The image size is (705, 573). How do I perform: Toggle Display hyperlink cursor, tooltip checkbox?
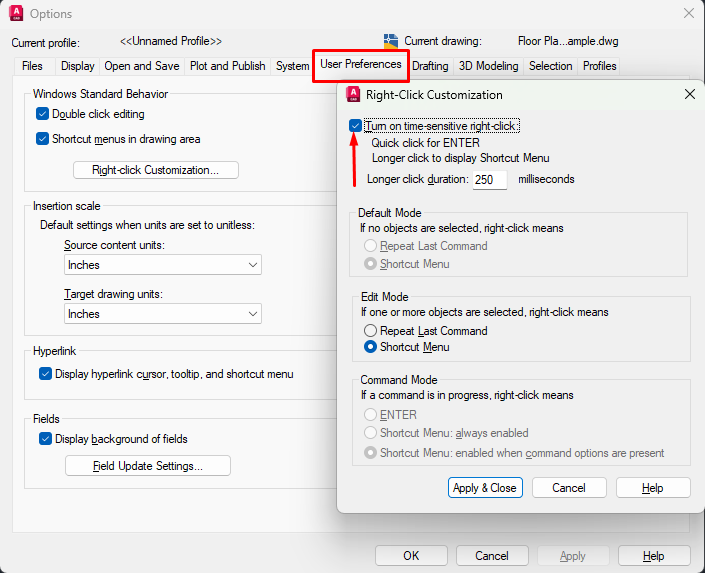tap(45, 374)
